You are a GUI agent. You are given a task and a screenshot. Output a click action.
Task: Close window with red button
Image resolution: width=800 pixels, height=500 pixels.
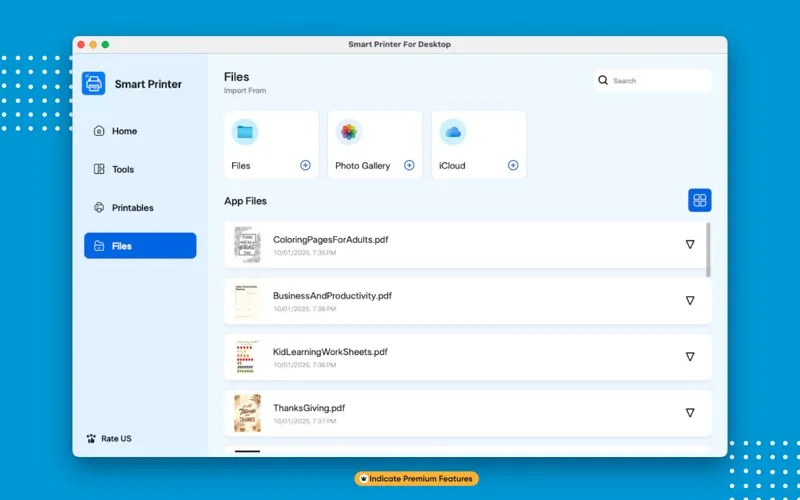[x=81, y=45]
